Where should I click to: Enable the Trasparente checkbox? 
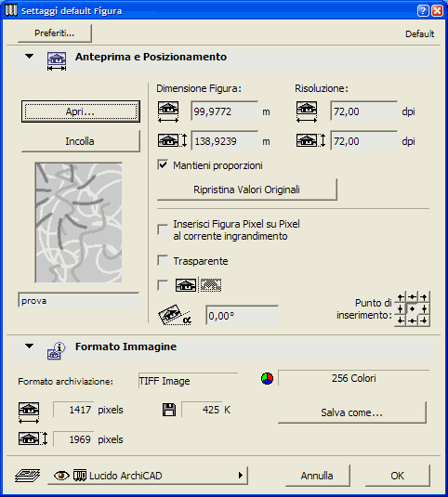point(163,261)
